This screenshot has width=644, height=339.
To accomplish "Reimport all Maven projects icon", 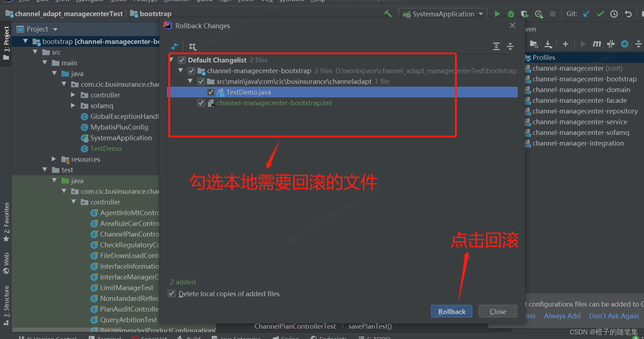I will tap(534, 44).
